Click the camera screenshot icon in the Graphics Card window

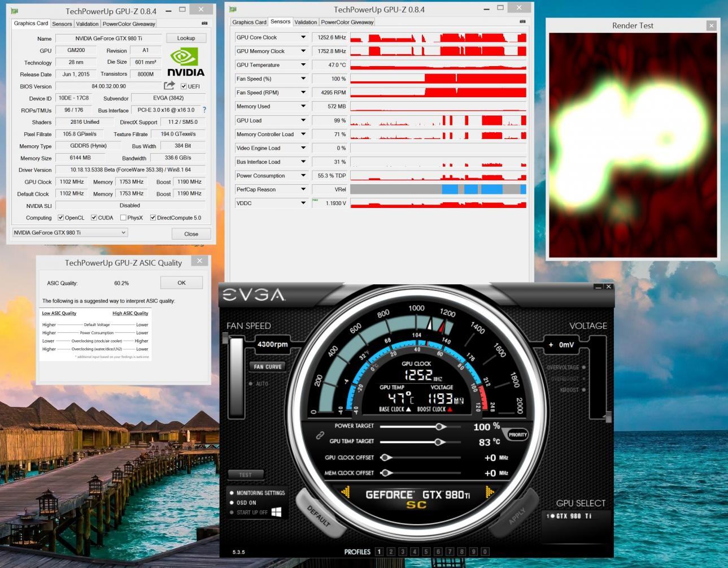click(x=204, y=23)
